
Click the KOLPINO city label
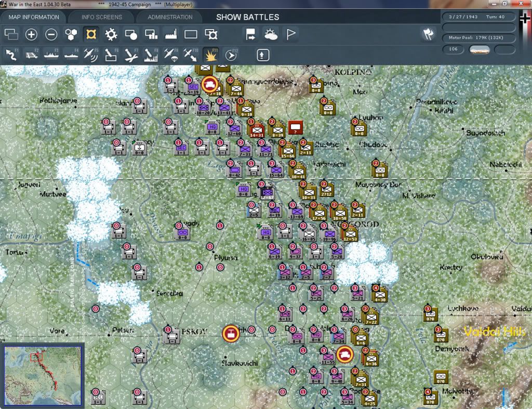point(353,72)
